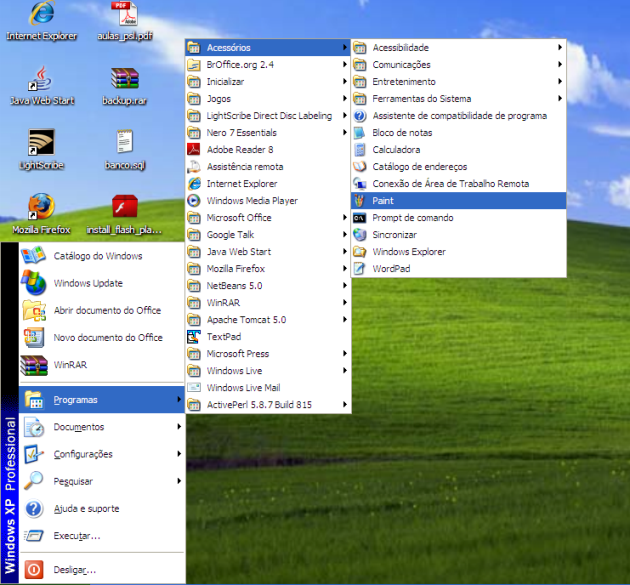Expand the Documentos start menu entry
630x585 pixels.
[x=78, y=427]
